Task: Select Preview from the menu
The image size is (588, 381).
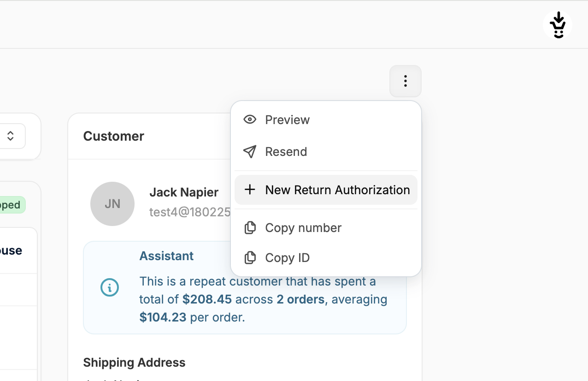Action: tap(287, 120)
